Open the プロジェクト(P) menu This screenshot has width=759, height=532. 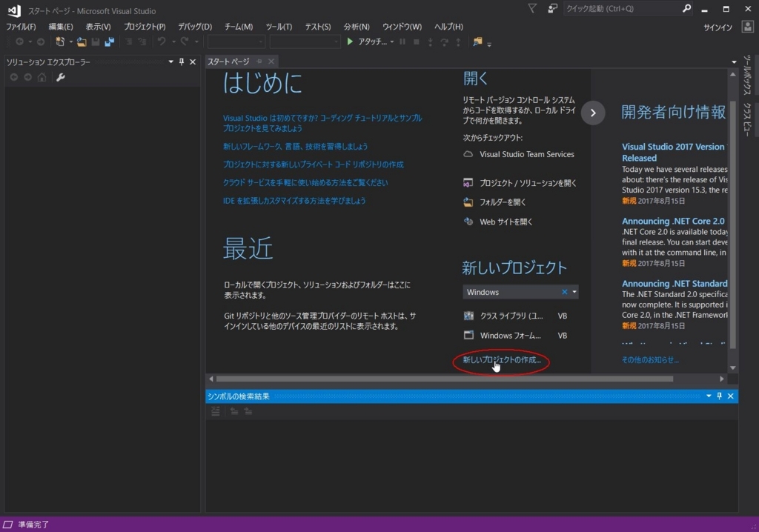(x=145, y=27)
